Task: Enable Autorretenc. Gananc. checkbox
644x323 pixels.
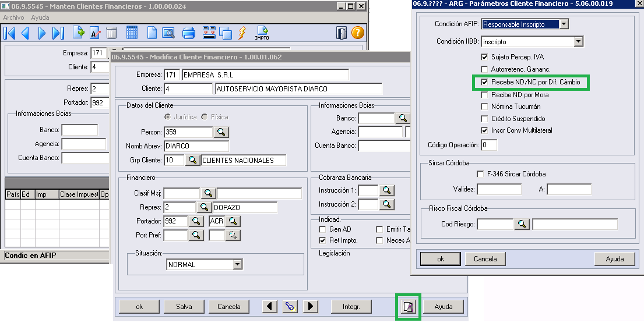Action: pyautogui.click(x=484, y=69)
